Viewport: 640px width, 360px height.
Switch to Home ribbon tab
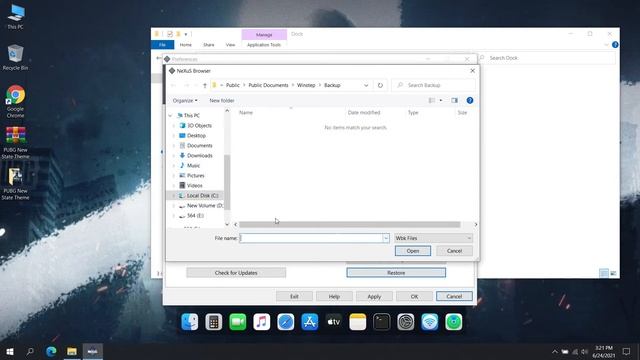[x=186, y=45]
